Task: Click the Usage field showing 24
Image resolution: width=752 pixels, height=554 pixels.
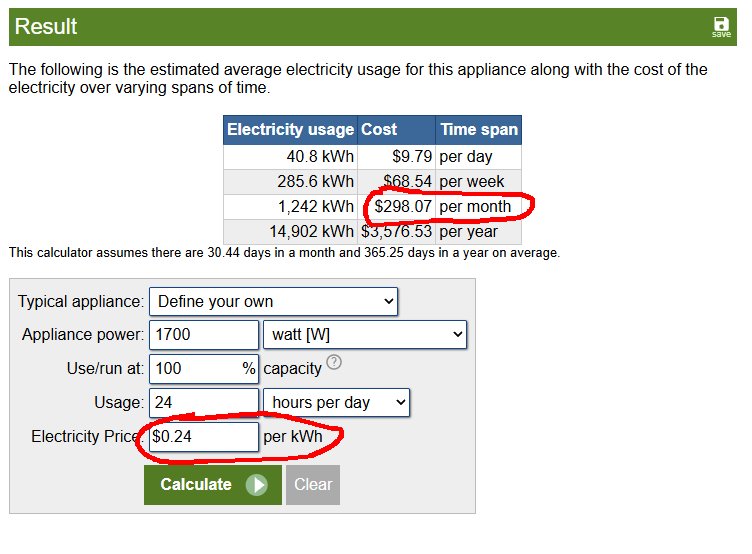Action: pos(204,403)
